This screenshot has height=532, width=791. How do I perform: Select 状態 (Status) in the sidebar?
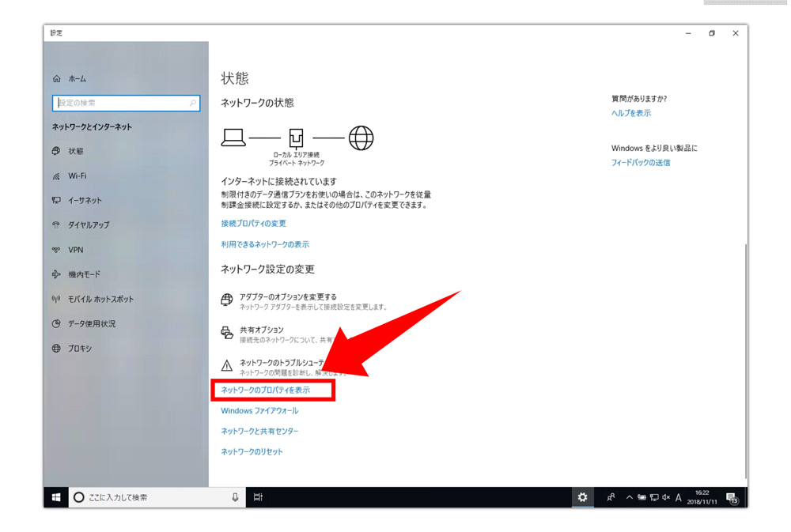[x=75, y=151]
